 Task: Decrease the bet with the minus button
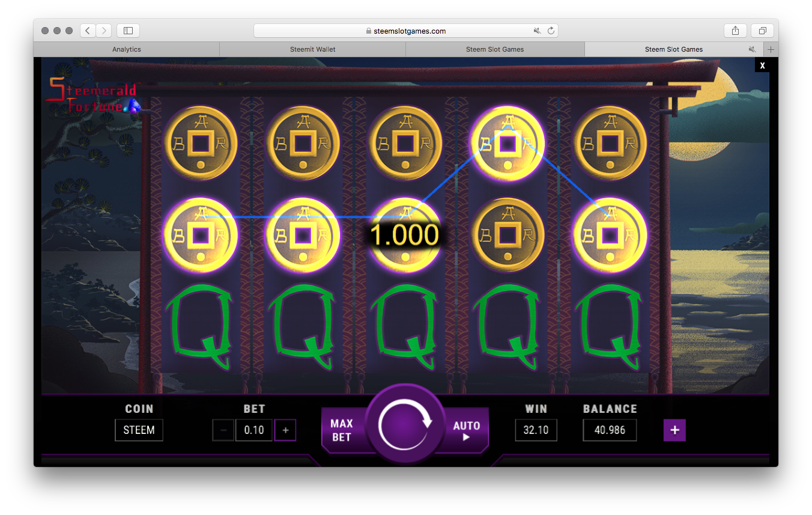(x=223, y=430)
